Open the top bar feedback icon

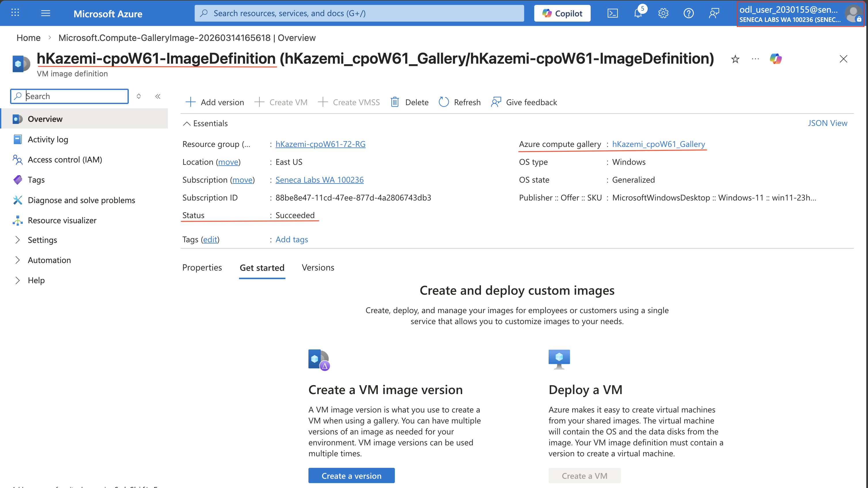(714, 13)
